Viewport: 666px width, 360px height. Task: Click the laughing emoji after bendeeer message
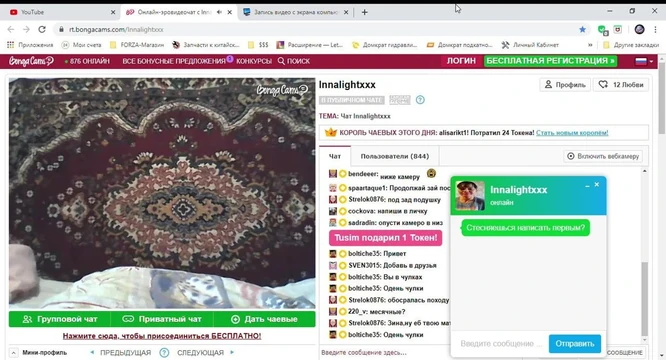coord(431,173)
